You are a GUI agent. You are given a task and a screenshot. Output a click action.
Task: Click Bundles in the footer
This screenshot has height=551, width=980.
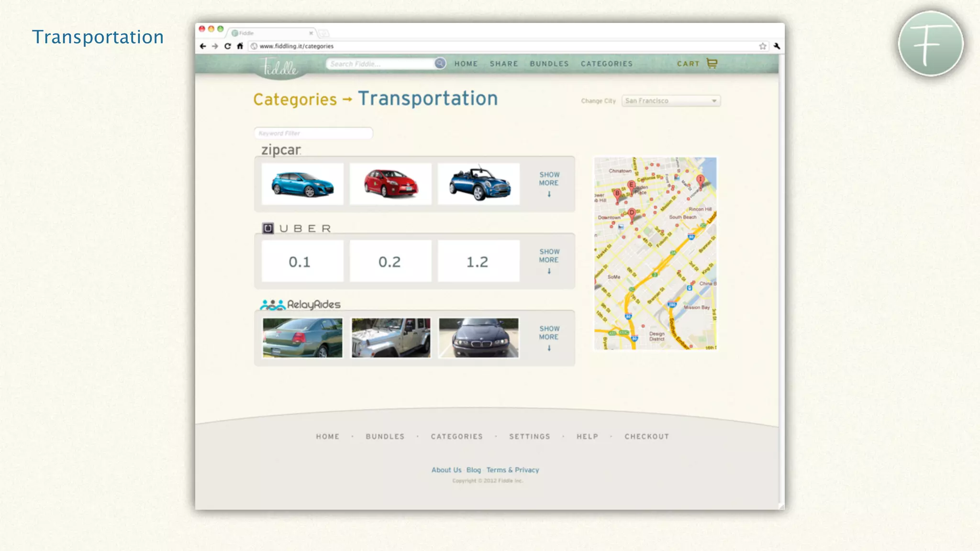click(385, 437)
